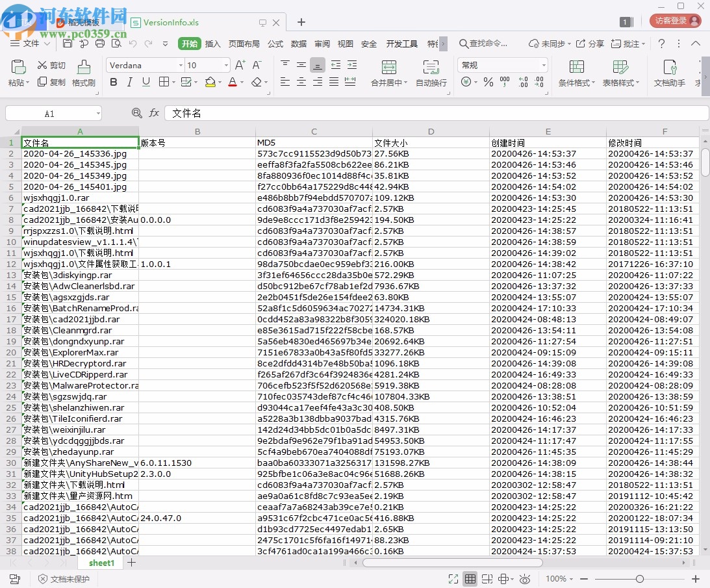Switch to the 插入 (Insert) ribbon tab

[212, 44]
